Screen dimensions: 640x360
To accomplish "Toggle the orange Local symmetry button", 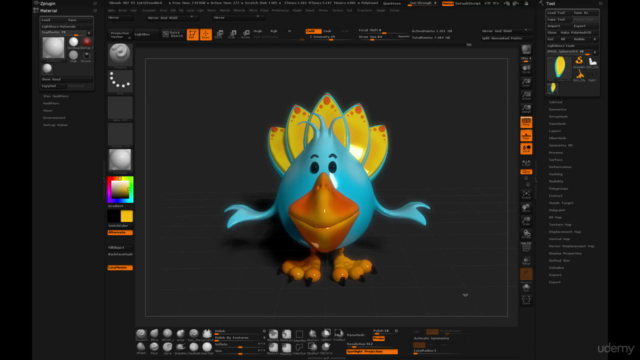I will point(526,149).
